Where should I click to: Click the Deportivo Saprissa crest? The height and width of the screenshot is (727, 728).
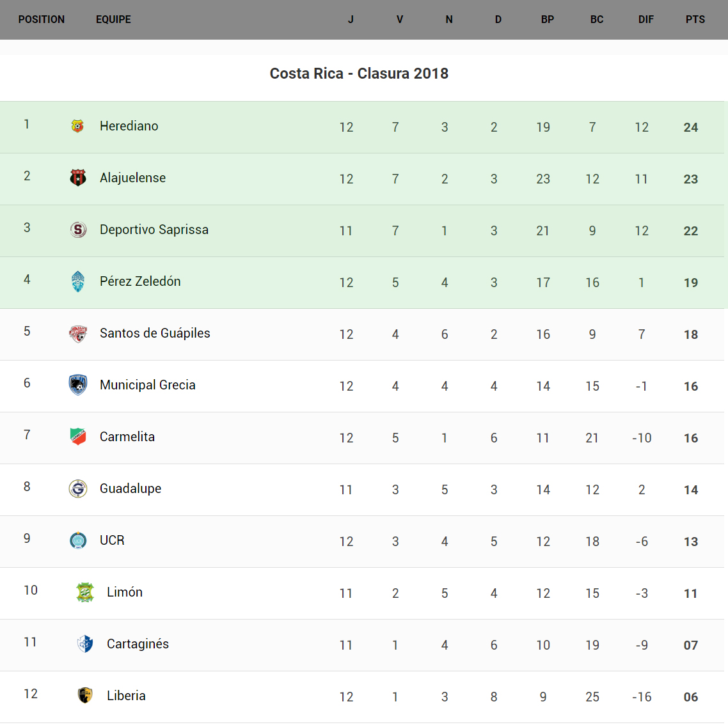pos(78,230)
